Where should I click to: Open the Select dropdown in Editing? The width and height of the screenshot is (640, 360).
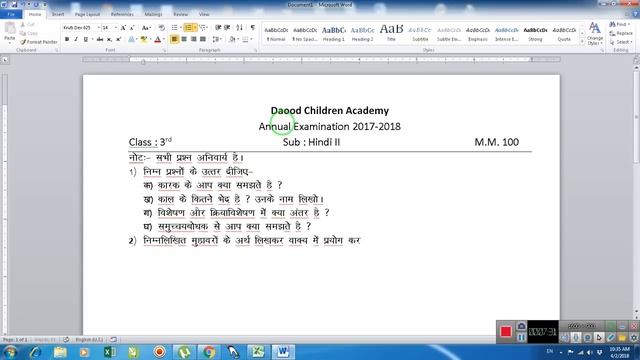click(x=621, y=42)
